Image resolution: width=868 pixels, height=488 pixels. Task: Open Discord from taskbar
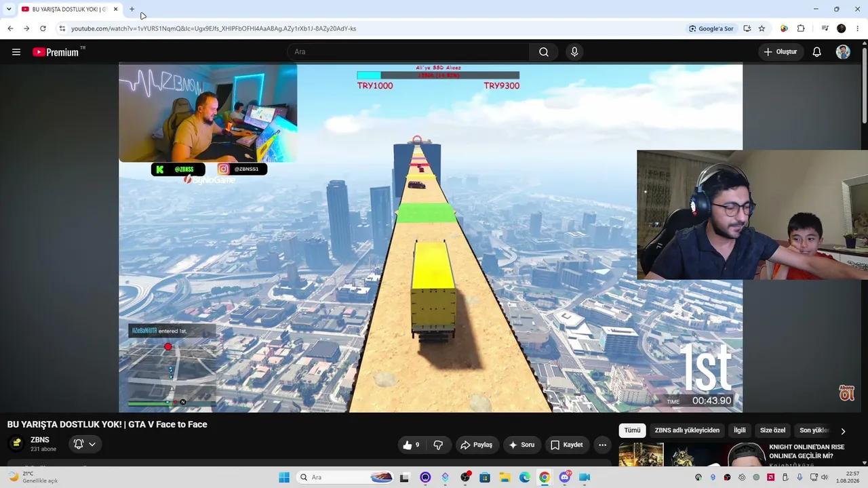pyautogui.click(x=565, y=477)
